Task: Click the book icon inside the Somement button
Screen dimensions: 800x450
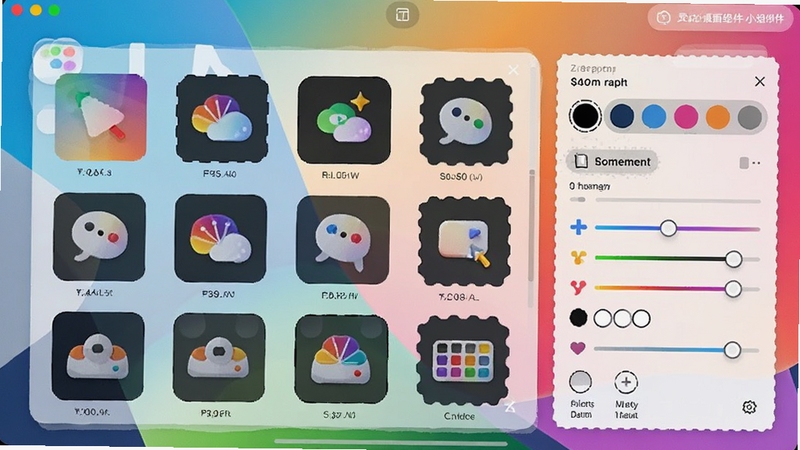Action: click(x=581, y=162)
